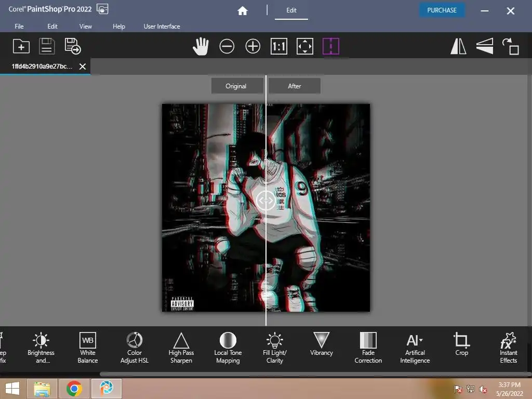Select the Pan hand tool
The width and height of the screenshot is (532, 399).
201,46
